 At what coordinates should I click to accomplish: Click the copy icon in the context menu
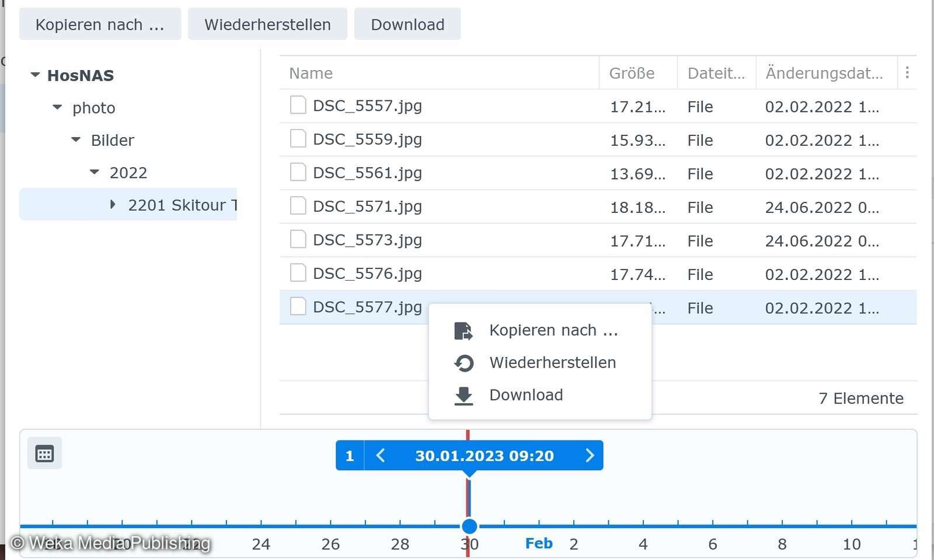463,330
